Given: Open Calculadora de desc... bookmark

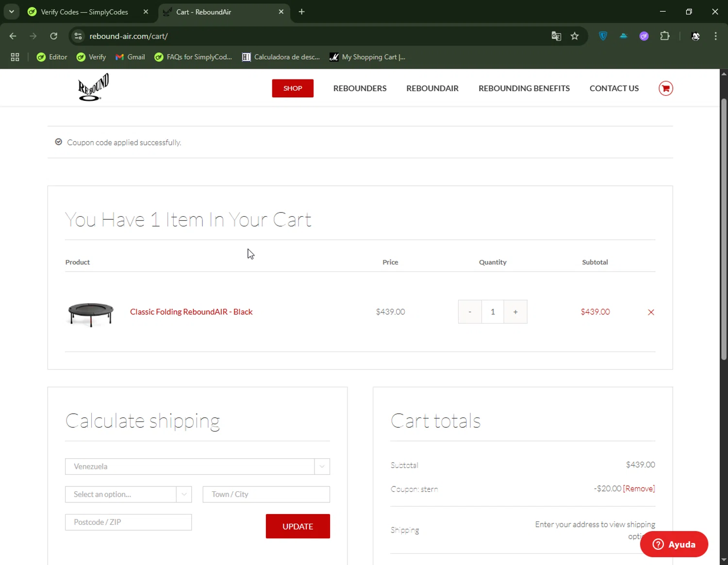Looking at the screenshot, I should (x=281, y=57).
